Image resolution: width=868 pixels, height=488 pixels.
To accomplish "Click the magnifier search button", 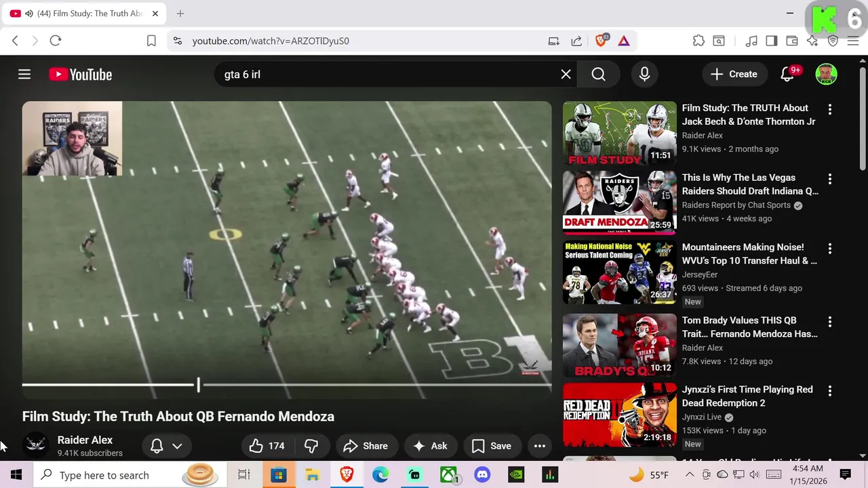I will [x=598, y=75].
